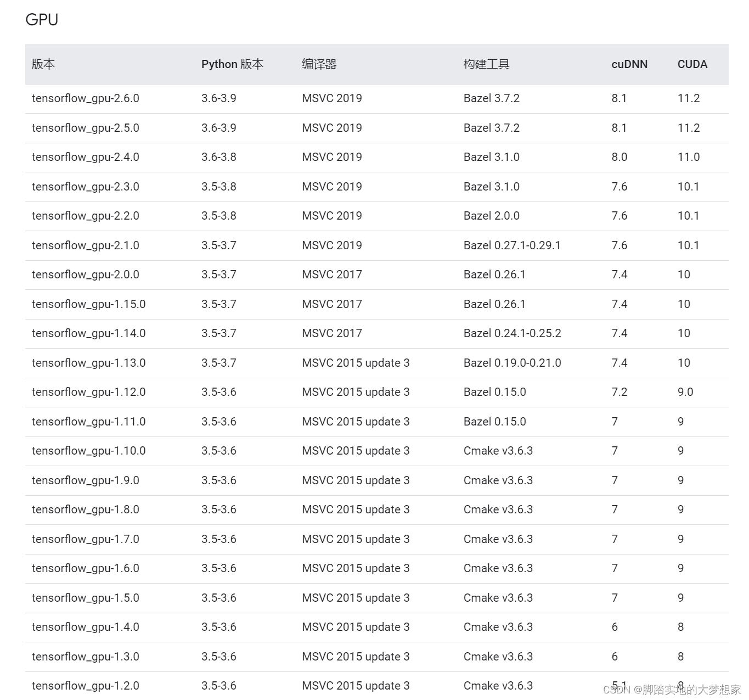Viewport: 749px width, 700px height.
Task: Click the Python 版本 column header
Action: tap(232, 64)
